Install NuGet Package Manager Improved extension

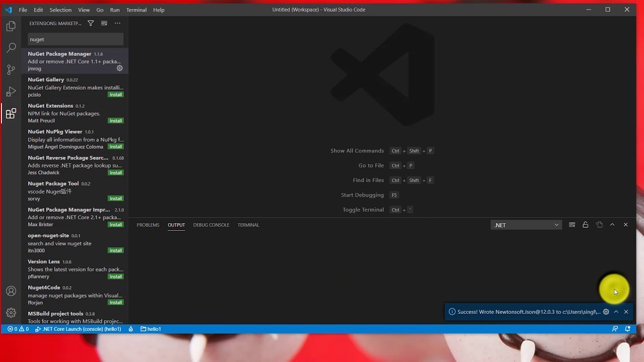point(116,224)
